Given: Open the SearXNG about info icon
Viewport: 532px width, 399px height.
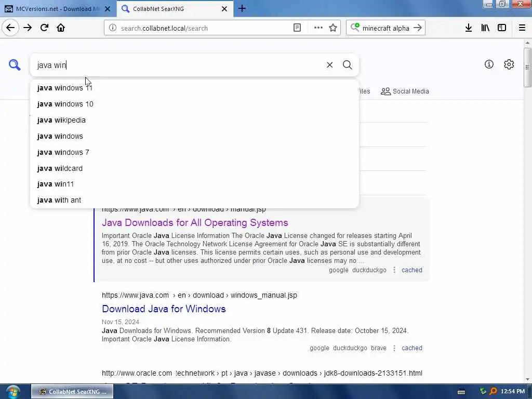Looking at the screenshot, I should (x=489, y=64).
